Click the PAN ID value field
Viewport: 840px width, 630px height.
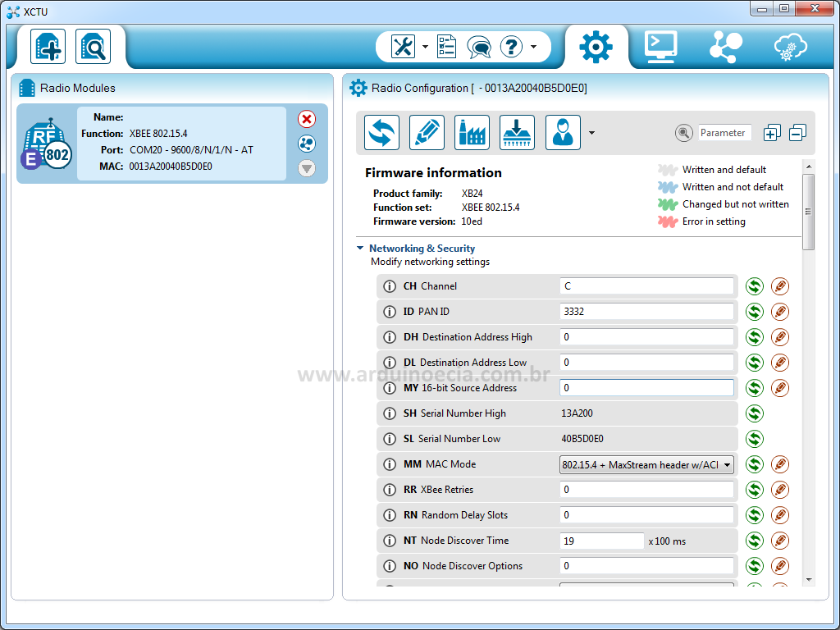[x=646, y=311]
